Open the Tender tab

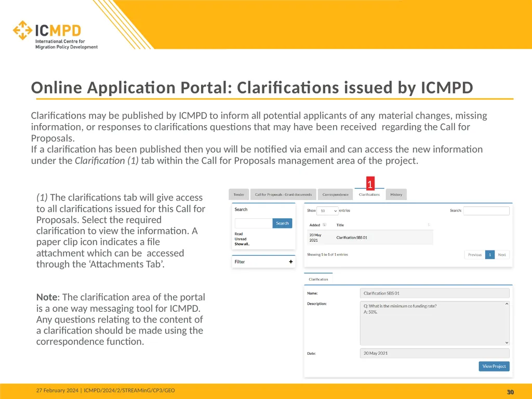pos(239,194)
